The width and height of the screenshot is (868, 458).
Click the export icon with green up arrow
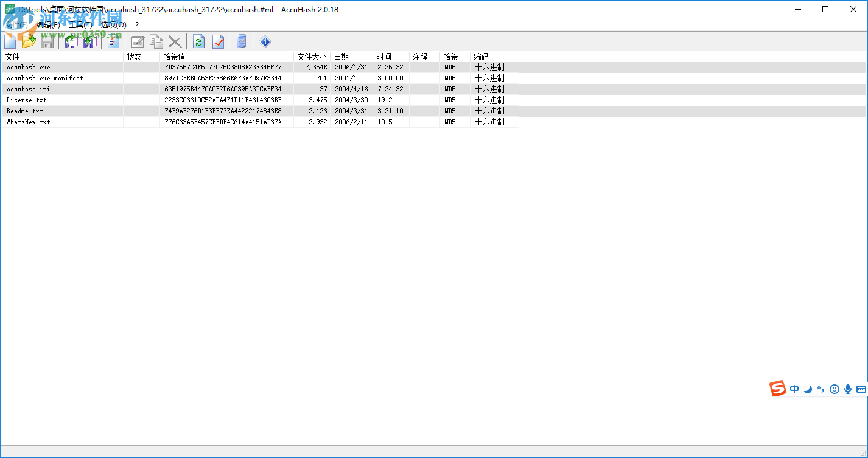[x=71, y=41]
